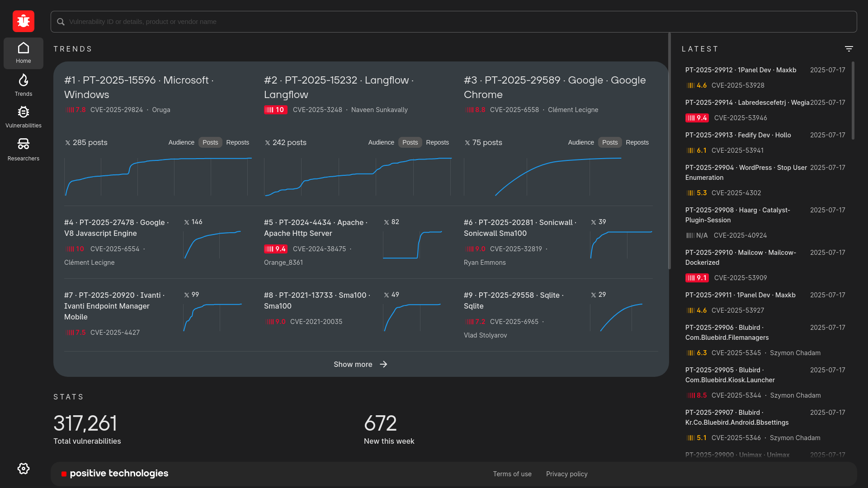Viewport: 868px width, 488px height.
Task: Open the Researchers spy icon
Action: pyautogui.click(x=24, y=144)
